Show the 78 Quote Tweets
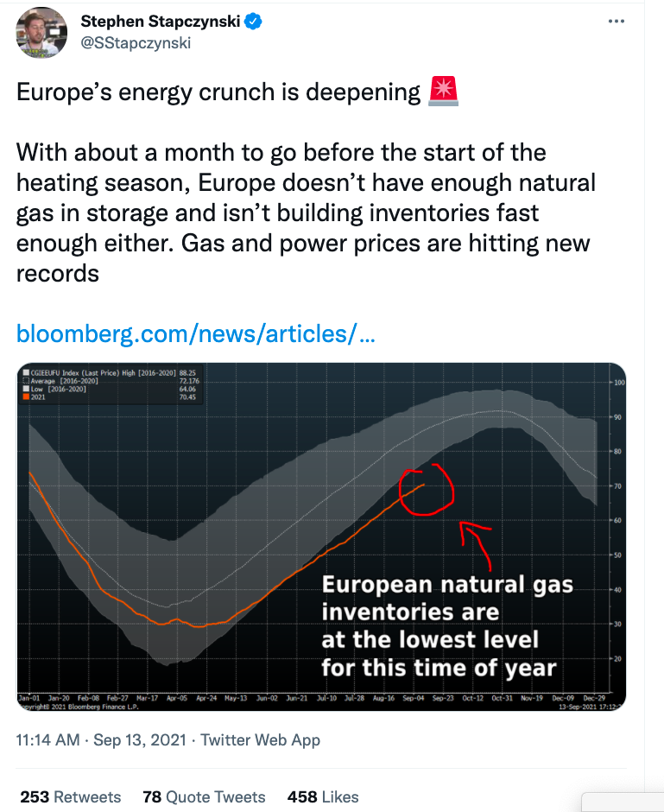664x812 pixels. 204,796
